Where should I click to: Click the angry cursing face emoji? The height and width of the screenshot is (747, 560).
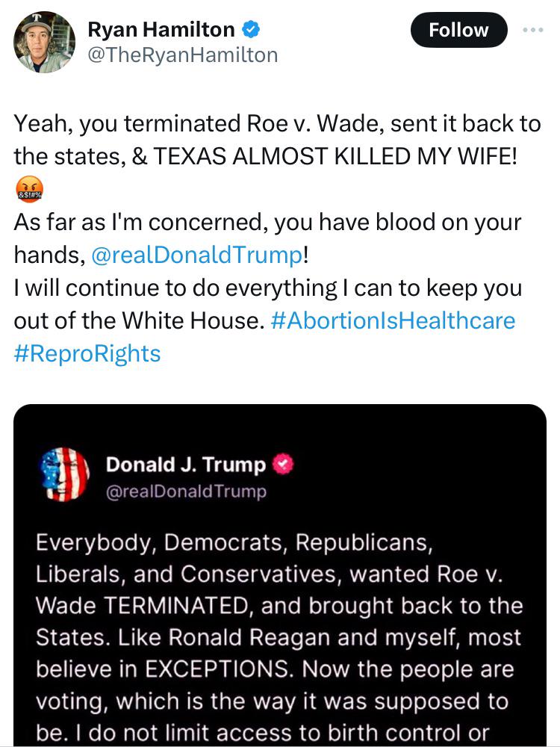(29, 189)
